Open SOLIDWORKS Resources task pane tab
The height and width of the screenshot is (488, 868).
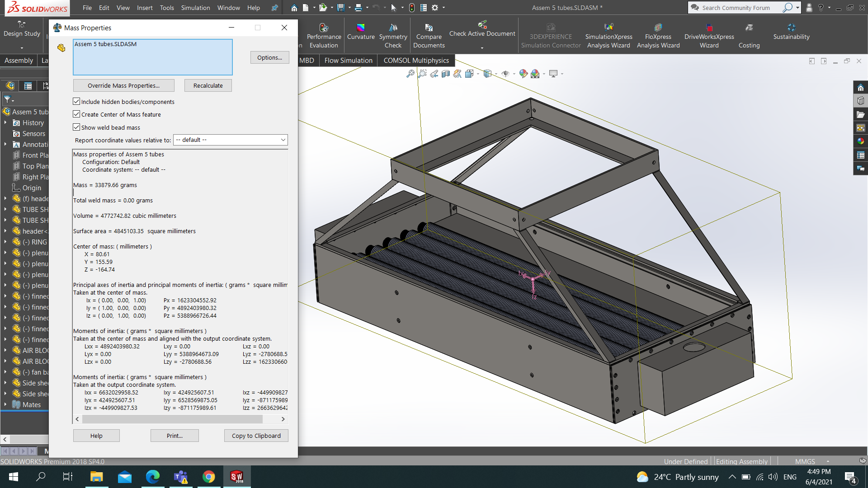pos(861,88)
